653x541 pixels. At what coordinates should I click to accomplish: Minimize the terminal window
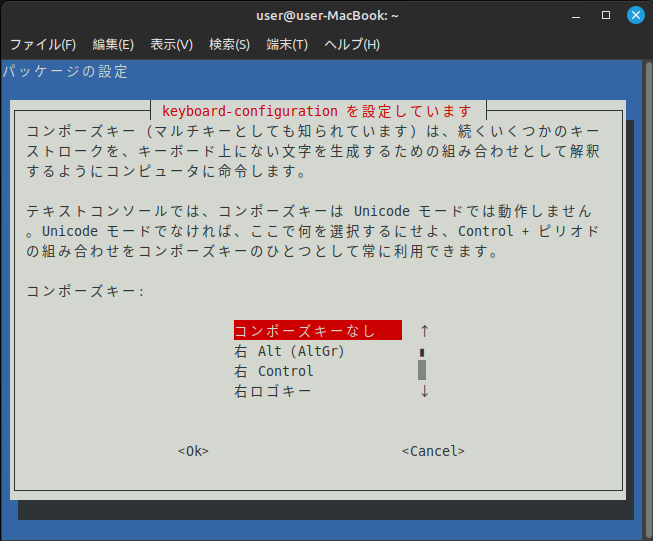pyautogui.click(x=576, y=16)
